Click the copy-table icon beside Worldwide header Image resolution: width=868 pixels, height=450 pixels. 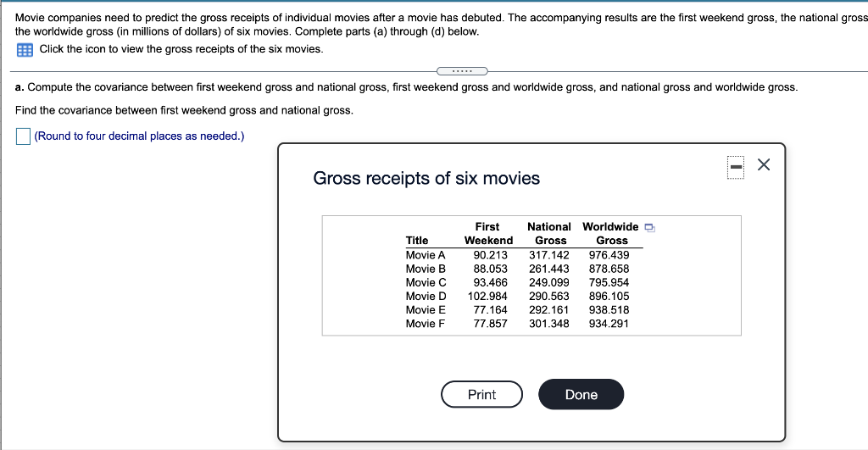tap(650, 227)
